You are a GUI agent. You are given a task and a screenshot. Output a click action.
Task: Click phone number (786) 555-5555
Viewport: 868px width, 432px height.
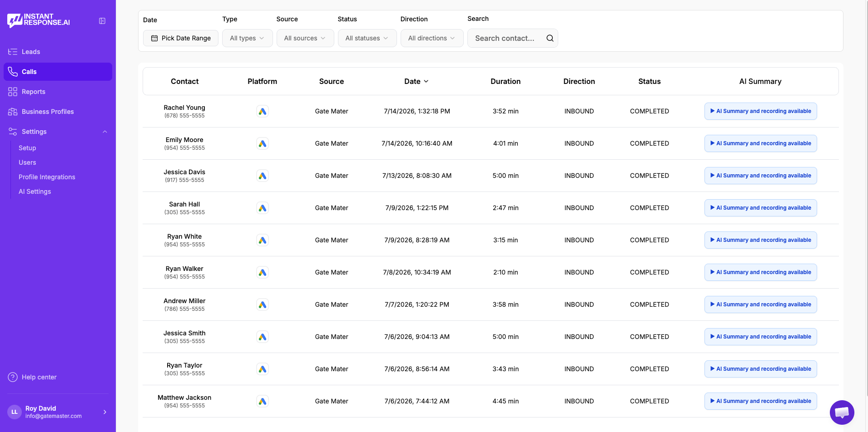click(184, 309)
